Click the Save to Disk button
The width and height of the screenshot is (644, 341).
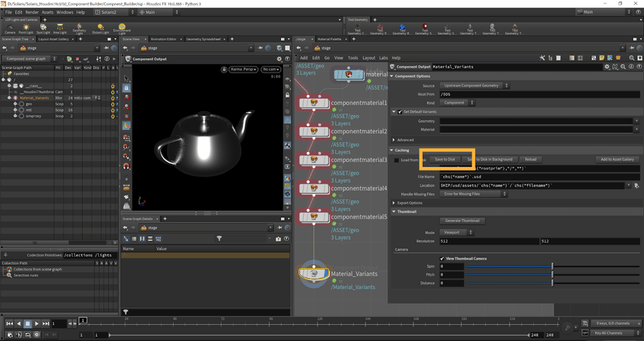coord(444,159)
